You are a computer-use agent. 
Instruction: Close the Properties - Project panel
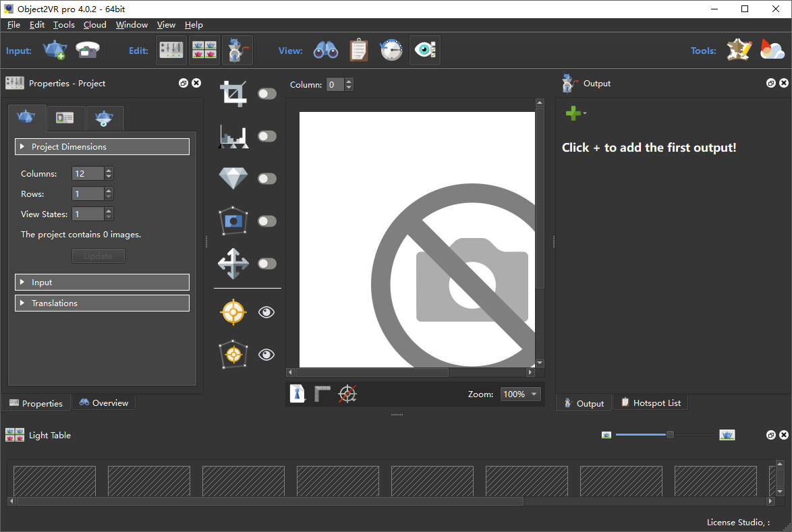tap(196, 84)
